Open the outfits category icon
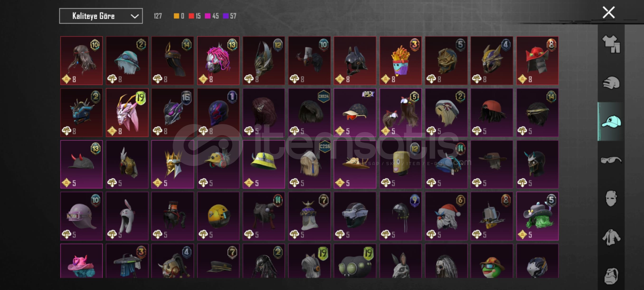Image resolution: width=644 pixels, height=290 pixels. (611, 44)
